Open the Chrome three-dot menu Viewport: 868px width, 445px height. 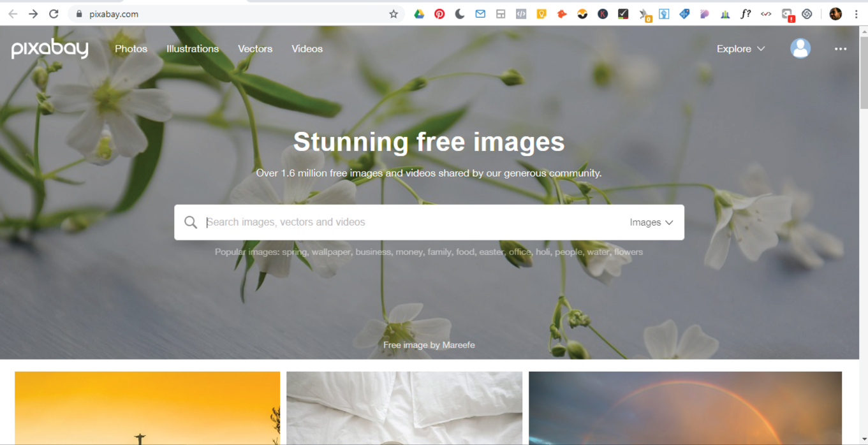click(x=857, y=14)
